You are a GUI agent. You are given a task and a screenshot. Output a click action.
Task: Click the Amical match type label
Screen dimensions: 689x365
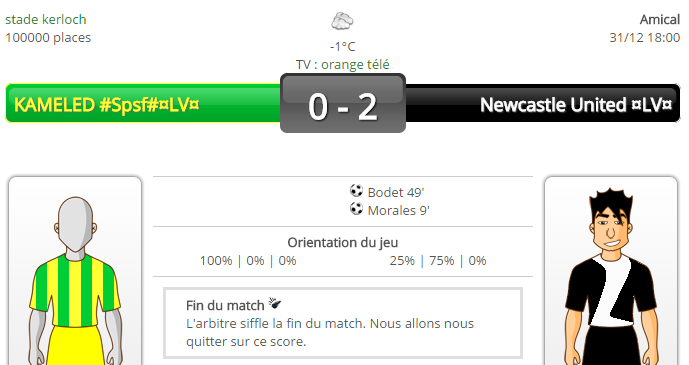tap(660, 20)
